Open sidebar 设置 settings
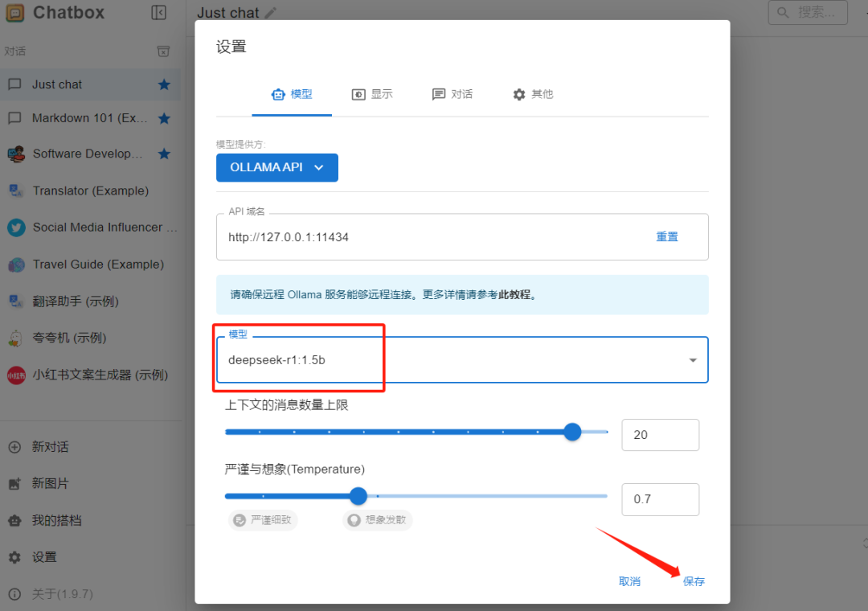This screenshot has height=611, width=868. 90,557
